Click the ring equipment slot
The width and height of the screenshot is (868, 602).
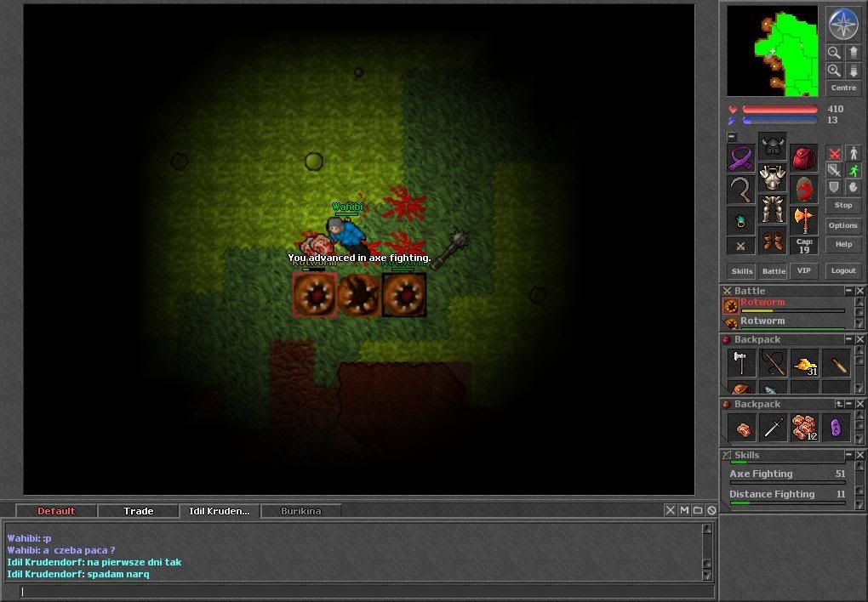(x=740, y=221)
